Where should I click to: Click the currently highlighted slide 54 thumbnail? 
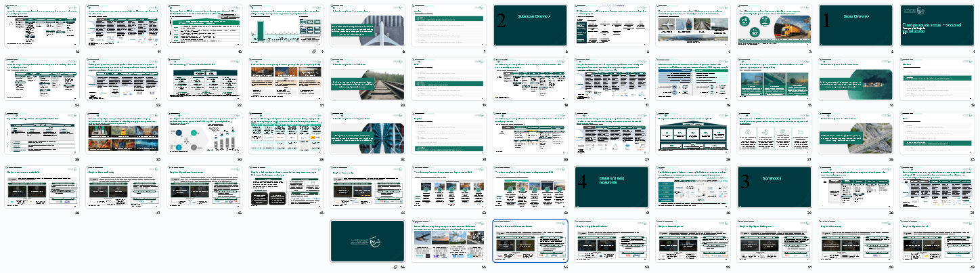530,240
